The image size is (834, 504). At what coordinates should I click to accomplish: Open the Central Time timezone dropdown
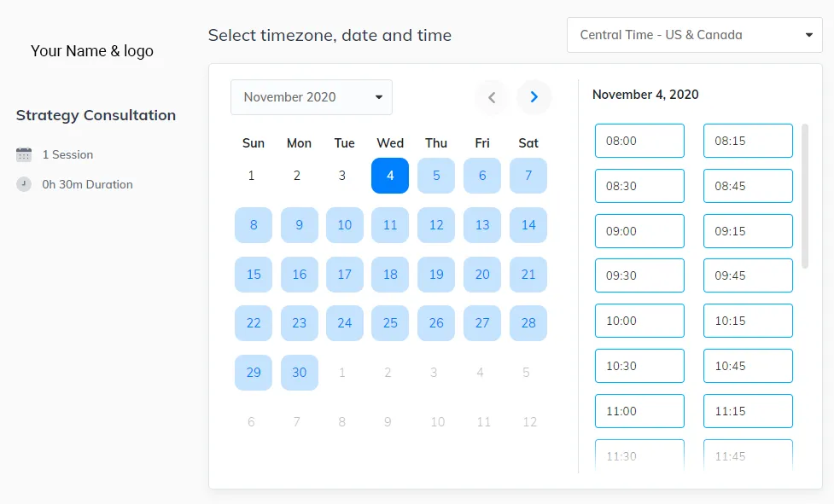[x=694, y=35]
